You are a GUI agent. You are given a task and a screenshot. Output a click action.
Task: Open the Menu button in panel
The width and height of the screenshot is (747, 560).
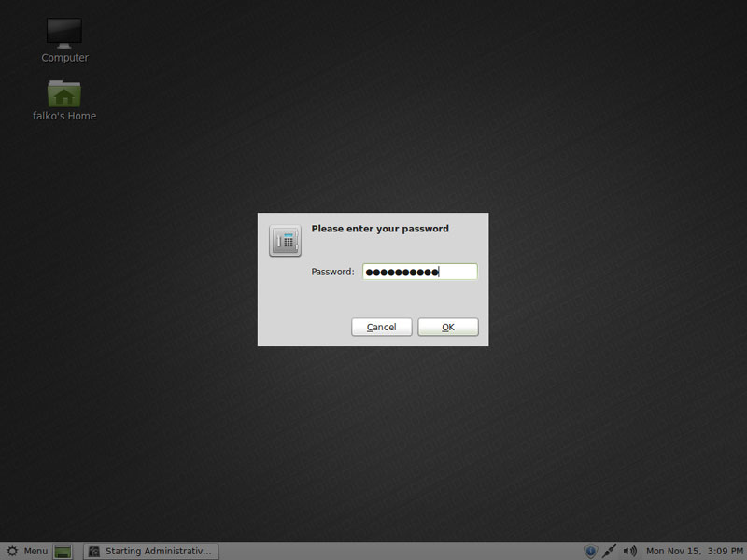(x=27, y=552)
